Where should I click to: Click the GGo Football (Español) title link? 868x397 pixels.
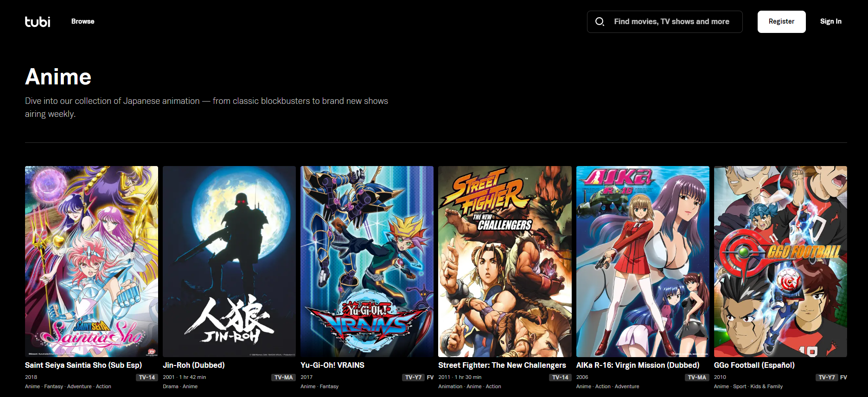[754, 365]
